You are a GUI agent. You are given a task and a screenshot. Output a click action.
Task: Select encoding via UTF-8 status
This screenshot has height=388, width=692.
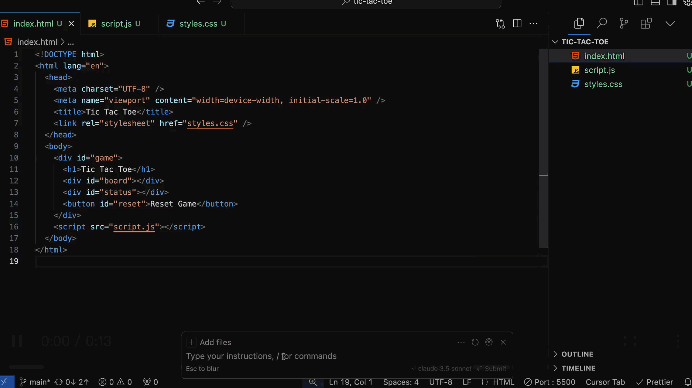click(440, 382)
